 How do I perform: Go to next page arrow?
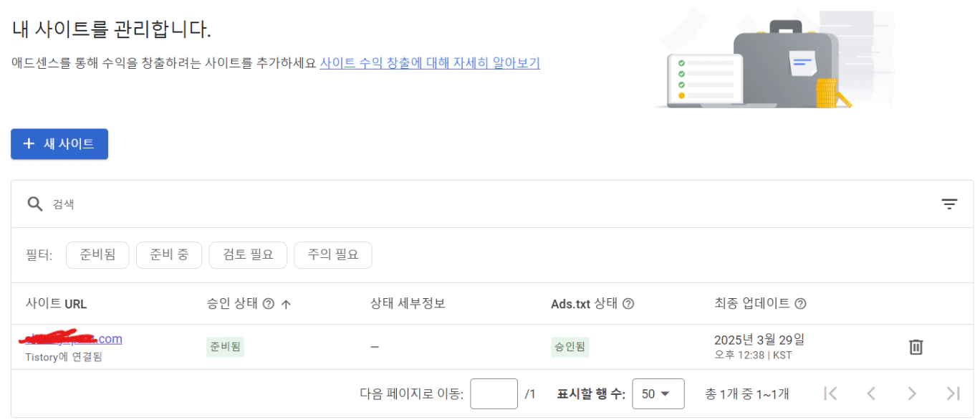tap(912, 393)
